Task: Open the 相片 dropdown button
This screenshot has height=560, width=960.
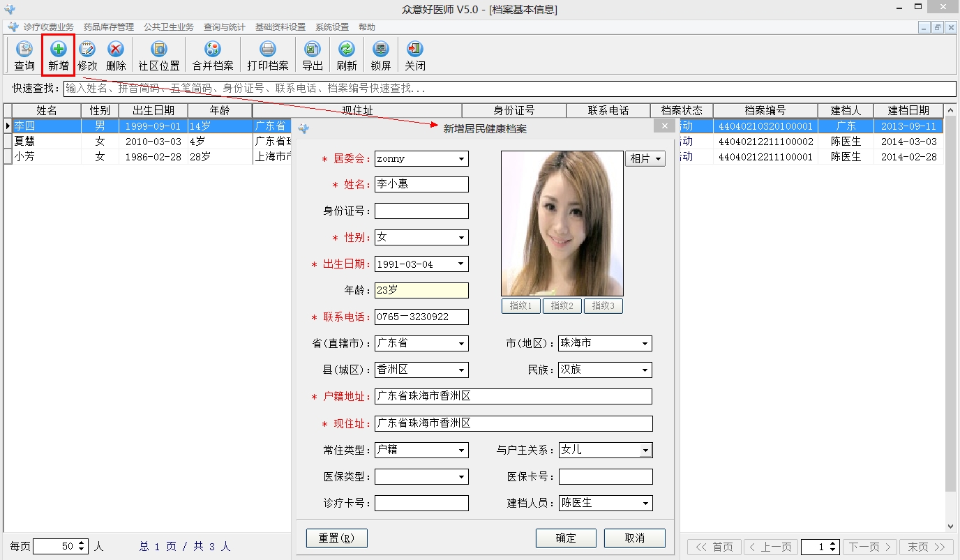Action: click(x=645, y=159)
